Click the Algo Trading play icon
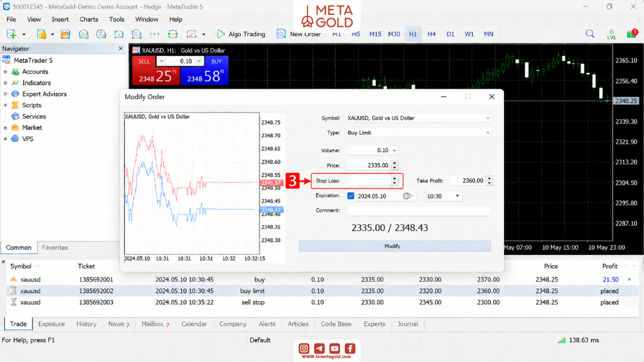Image resolution: width=644 pixels, height=362 pixels. tap(221, 34)
